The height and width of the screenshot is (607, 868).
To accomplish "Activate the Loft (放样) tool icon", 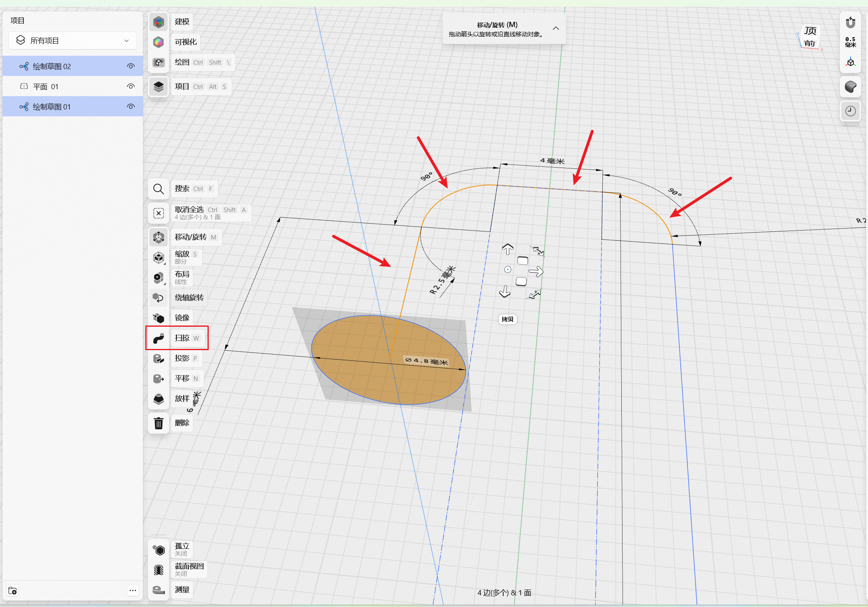I will coord(159,399).
